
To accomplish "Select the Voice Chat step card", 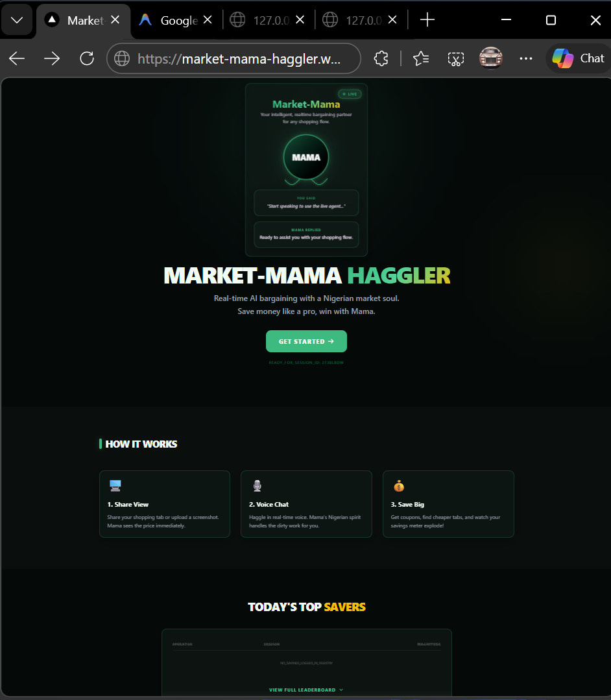I will tap(306, 504).
